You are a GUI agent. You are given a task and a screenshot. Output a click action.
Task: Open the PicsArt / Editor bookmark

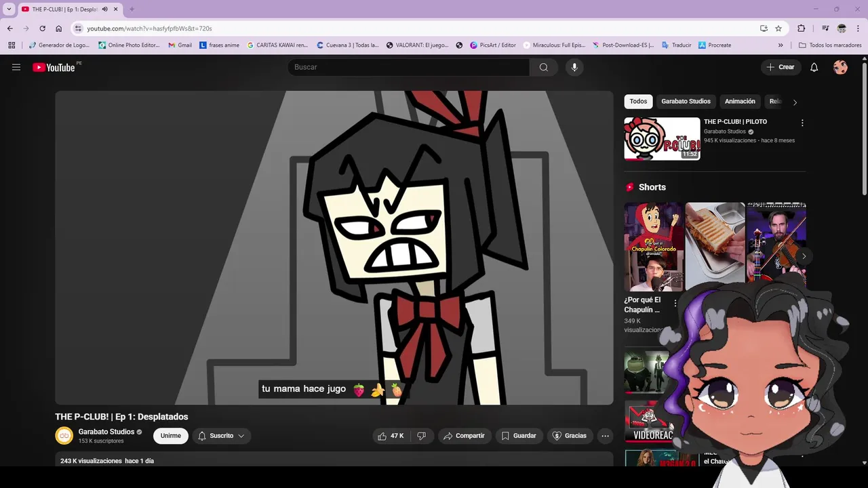(493, 45)
